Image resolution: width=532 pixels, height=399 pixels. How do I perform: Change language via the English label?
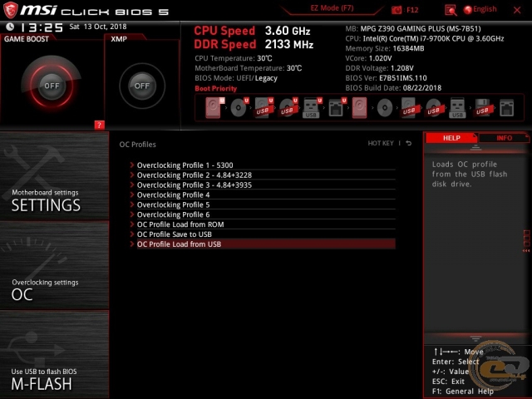(x=485, y=9)
